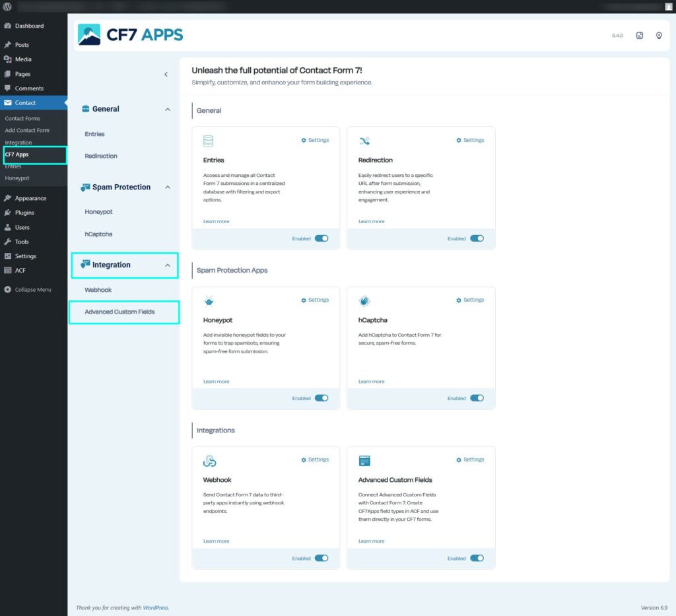
Task: Click the location pin icon in header
Action: (x=658, y=36)
